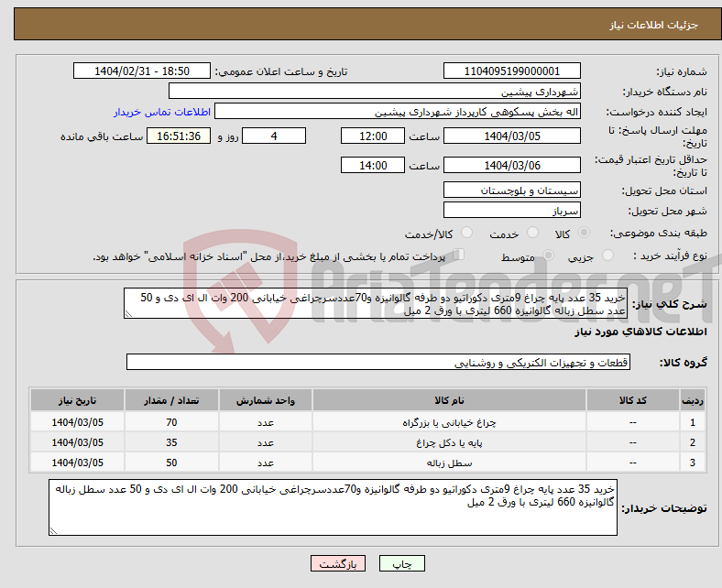Click the چاپ print button

(401, 563)
